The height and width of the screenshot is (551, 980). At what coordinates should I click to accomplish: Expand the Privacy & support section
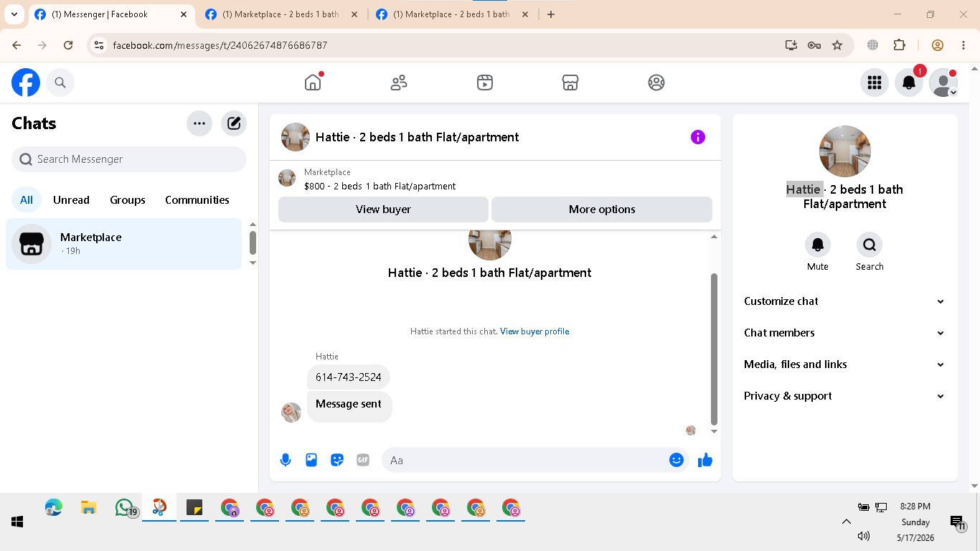844,396
